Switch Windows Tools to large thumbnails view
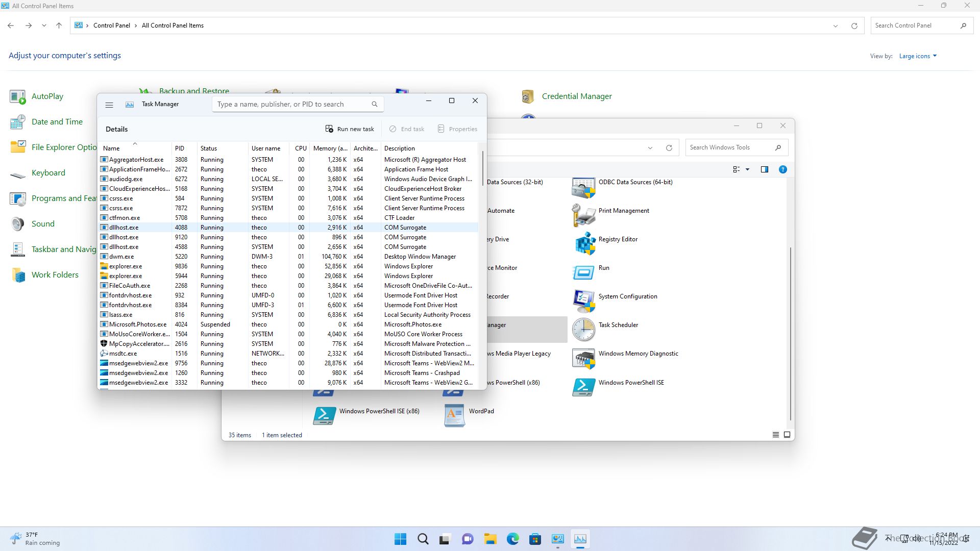Screen dimensions: 980x551 (x=787, y=435)
